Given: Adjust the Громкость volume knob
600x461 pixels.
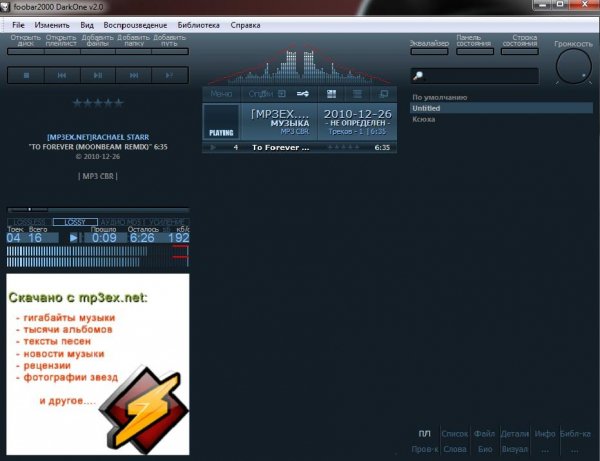Looking at the screenshot, I should [573, 67].
